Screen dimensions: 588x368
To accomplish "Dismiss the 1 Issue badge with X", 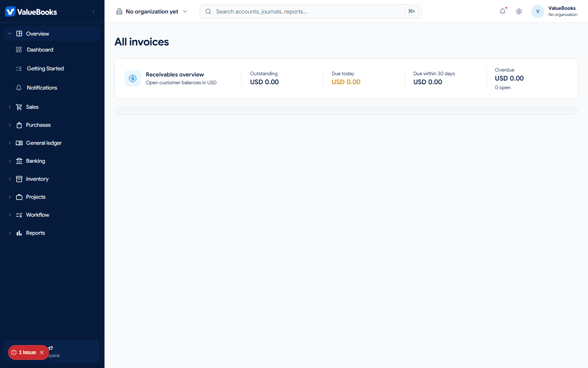I will pos(42,352).
